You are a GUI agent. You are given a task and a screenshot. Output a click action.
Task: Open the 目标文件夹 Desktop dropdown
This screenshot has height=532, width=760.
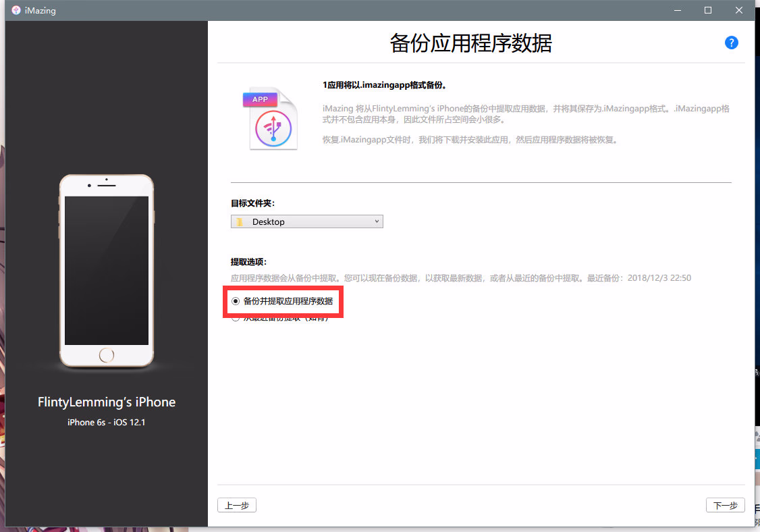307,221
